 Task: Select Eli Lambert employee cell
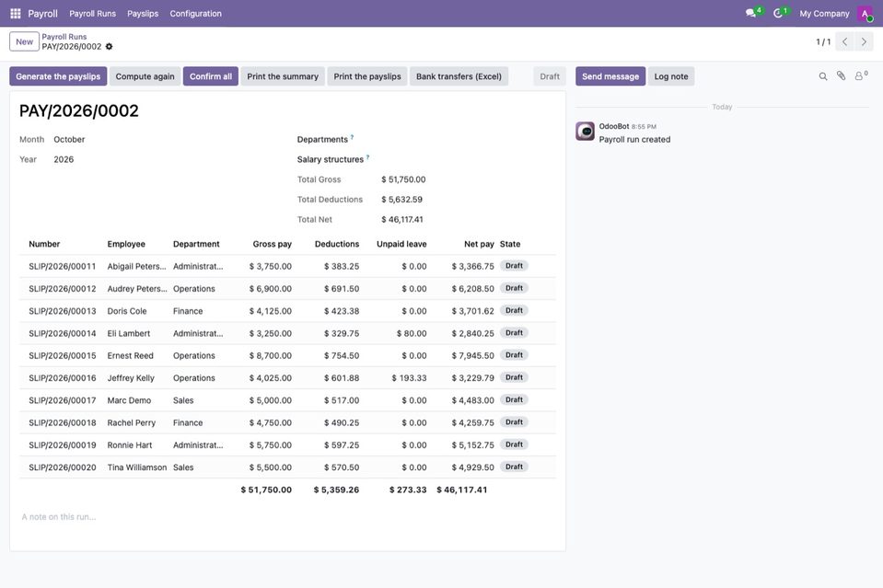click(129, 334)
